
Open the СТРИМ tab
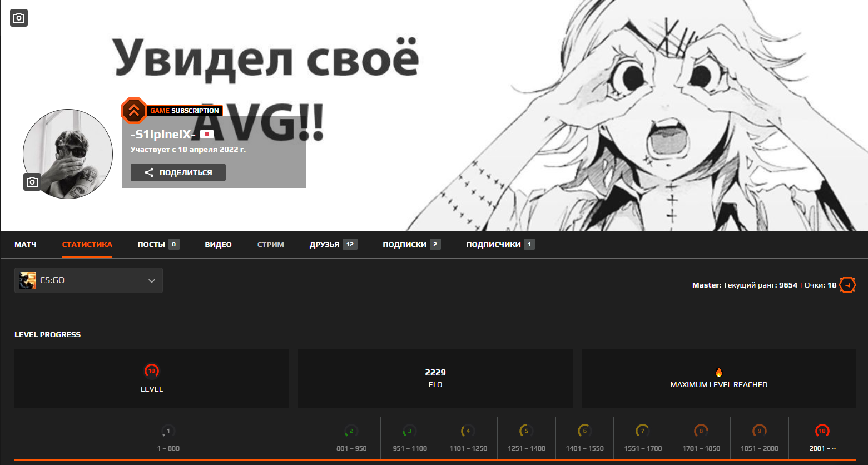(271, 244)
